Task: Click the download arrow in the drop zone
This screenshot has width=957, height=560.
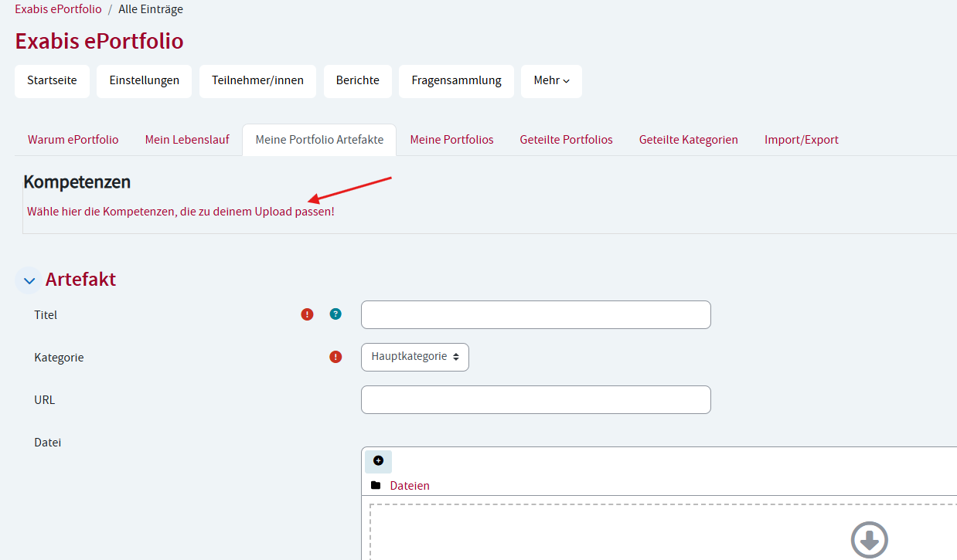Action: point(870,540)
